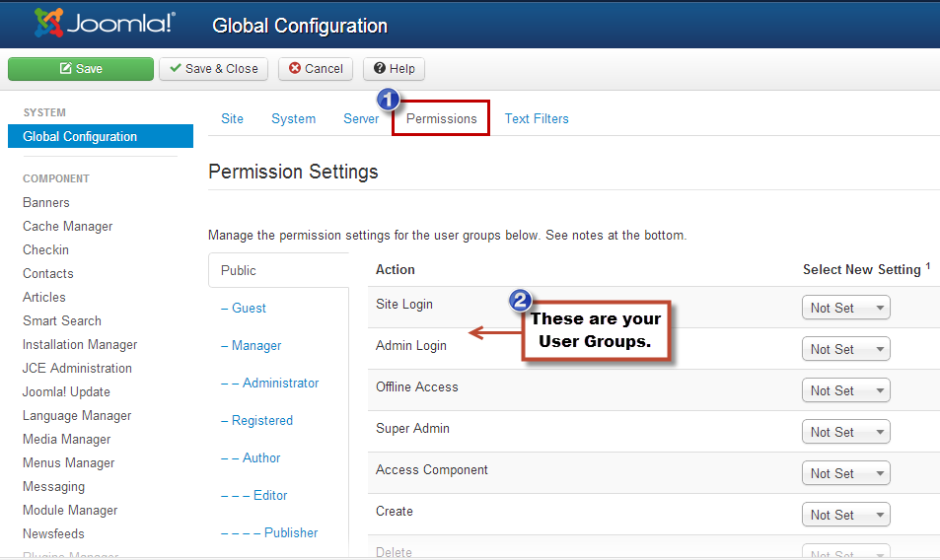This screenshot has width=940, height=560.
Task: Select the Author user group
Action: (251, 457)
